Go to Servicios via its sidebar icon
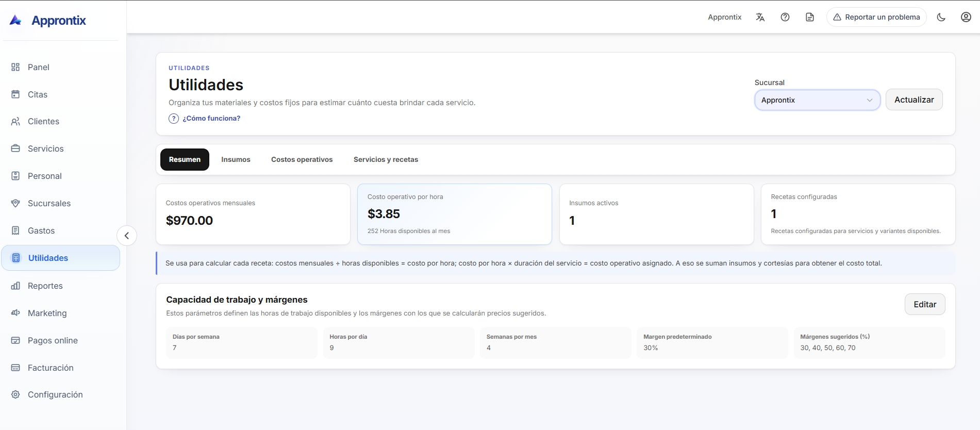The height and width of the screenshot is (430, 980). pyautogui.click(x=15, y=148)
